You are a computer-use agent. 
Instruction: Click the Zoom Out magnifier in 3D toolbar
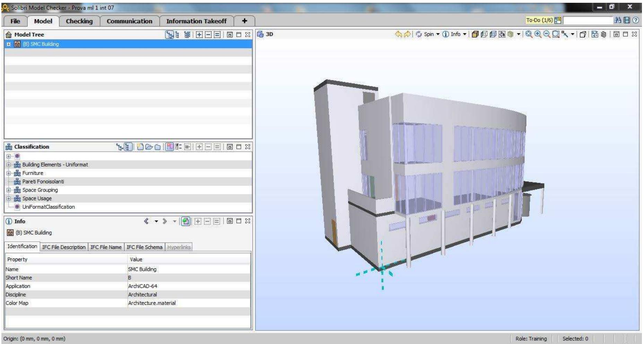pyautogui.click(x=547, y=34)
